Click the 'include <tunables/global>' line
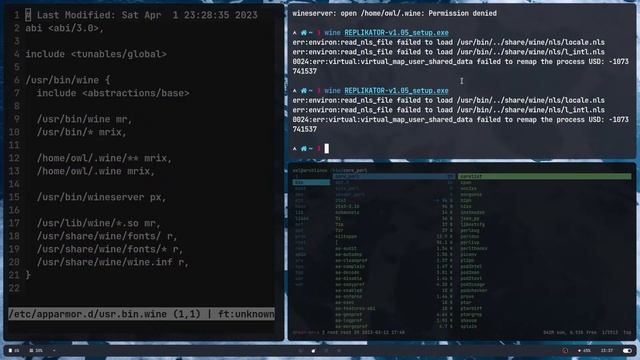The image size is (640, 360). [x=96, y=54]
